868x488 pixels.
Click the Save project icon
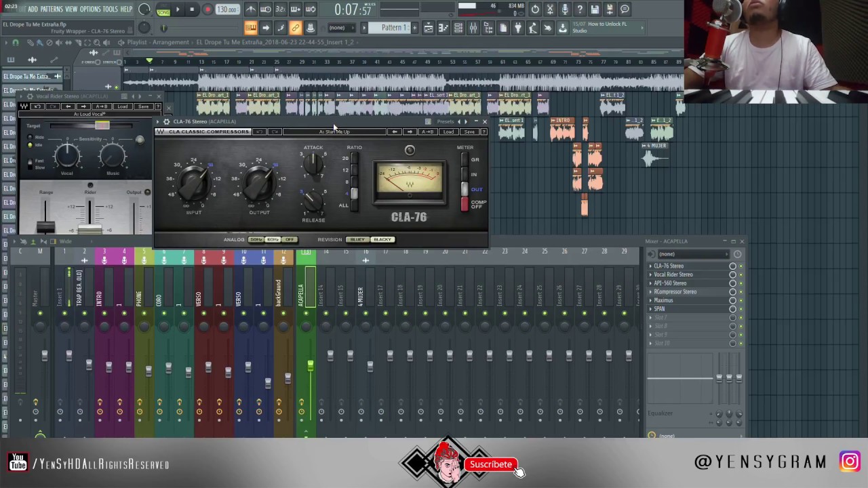tap(595, 9)
